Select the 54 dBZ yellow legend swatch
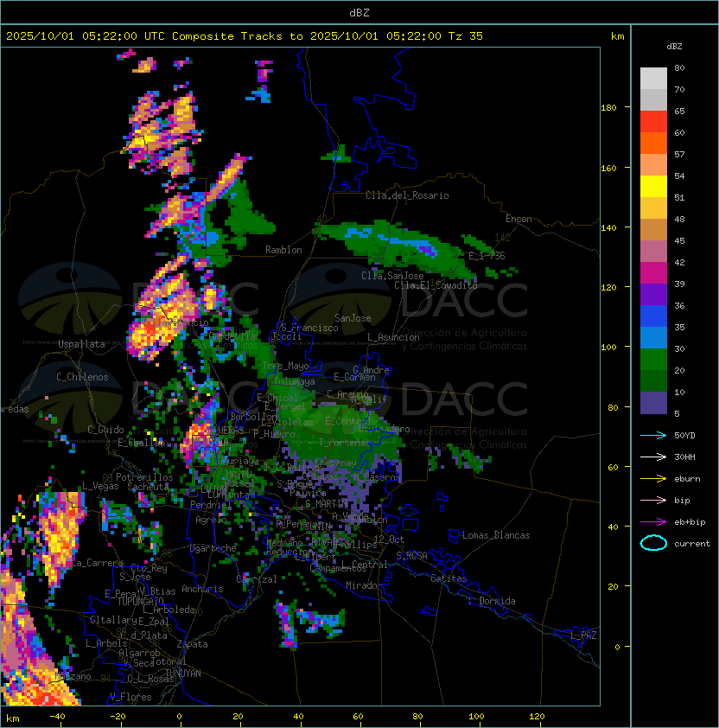This screenshot has height=728, width=719. click(x=653, y=187)
